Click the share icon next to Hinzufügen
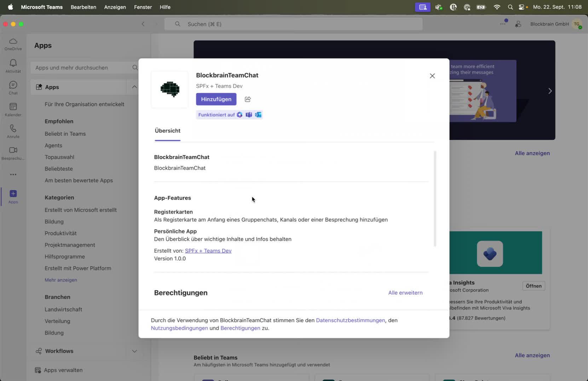This screenshot has width=588, height=381. [248, 99]
